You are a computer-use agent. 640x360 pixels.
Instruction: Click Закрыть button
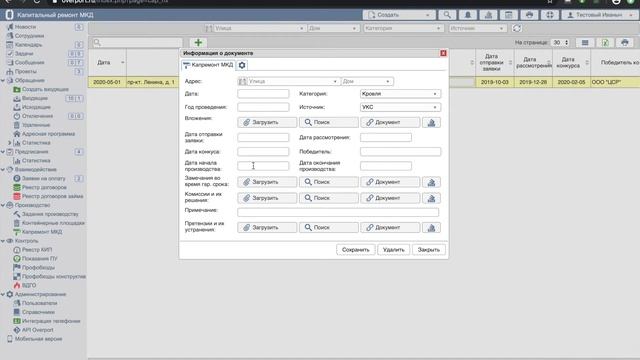pos(429,249)
